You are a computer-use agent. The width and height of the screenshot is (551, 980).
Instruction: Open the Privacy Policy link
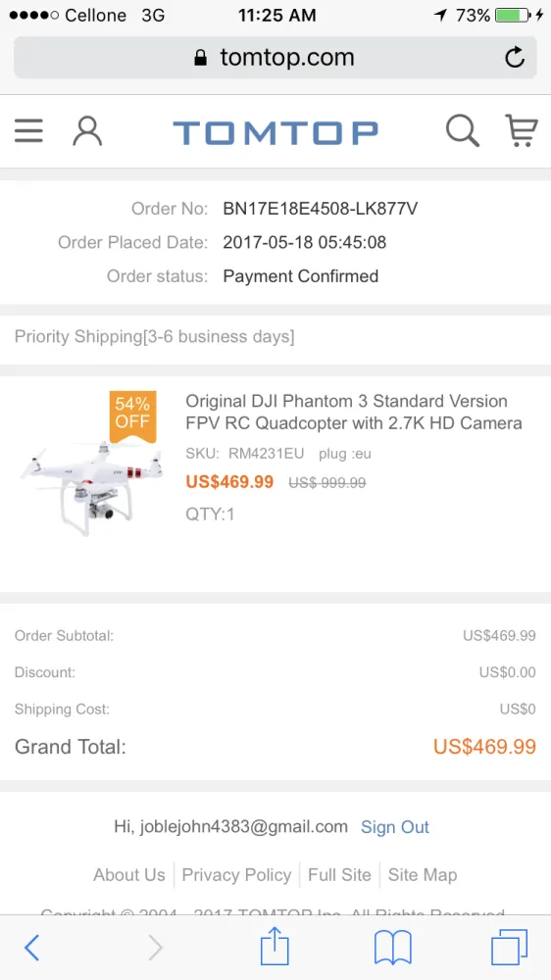pyautogui.click(x=236, y=875)
